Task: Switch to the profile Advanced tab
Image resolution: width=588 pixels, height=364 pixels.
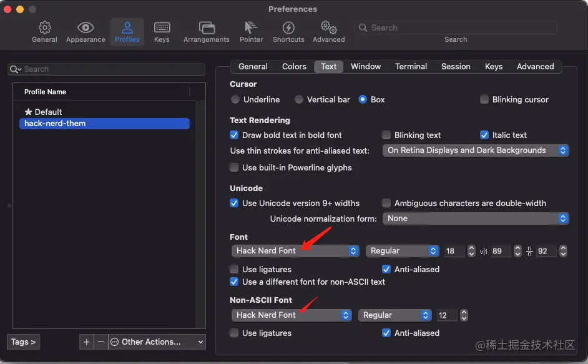Action: tap(535, 66)
